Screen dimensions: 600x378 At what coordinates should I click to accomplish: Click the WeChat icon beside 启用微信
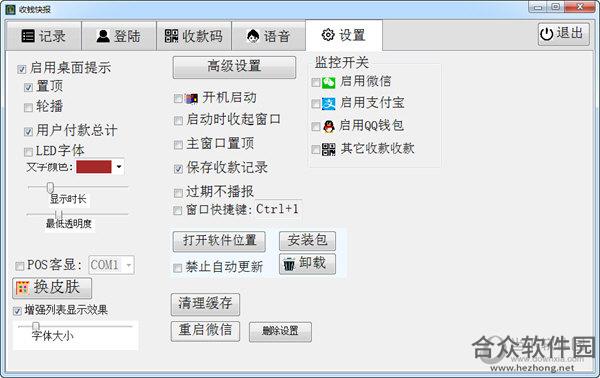pos(329,82)
